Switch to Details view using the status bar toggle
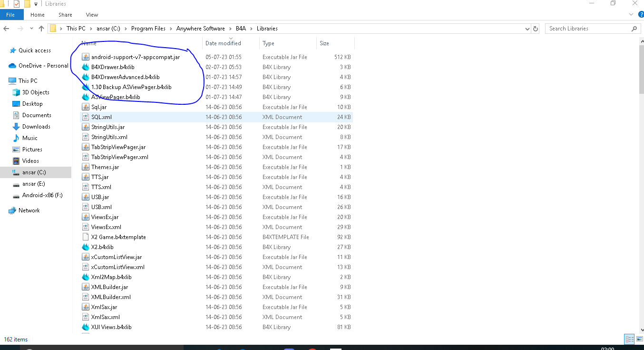 coord(630,340)
